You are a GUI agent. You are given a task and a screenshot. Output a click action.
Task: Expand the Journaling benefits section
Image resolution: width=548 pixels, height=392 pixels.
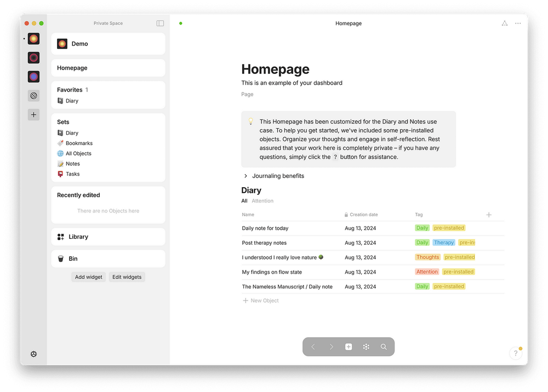click(245, 176)
